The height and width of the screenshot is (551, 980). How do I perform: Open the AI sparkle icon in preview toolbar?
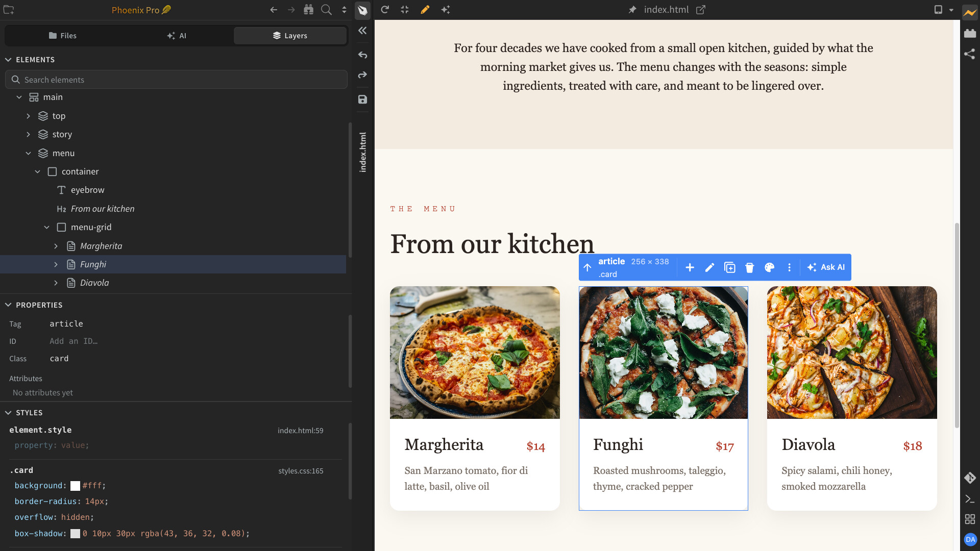[445, 10]
